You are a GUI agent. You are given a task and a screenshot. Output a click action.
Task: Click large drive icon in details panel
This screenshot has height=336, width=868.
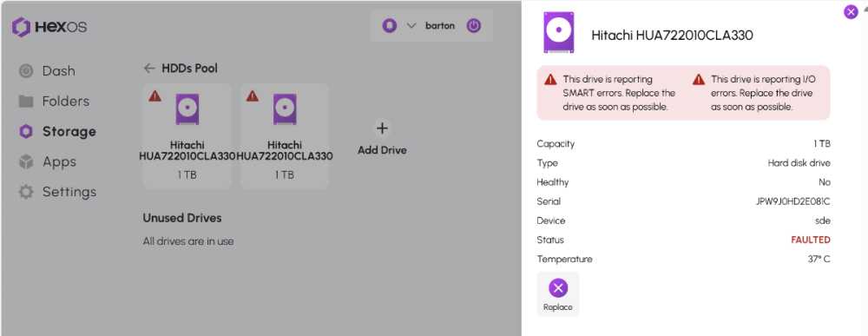coord(558,33)
